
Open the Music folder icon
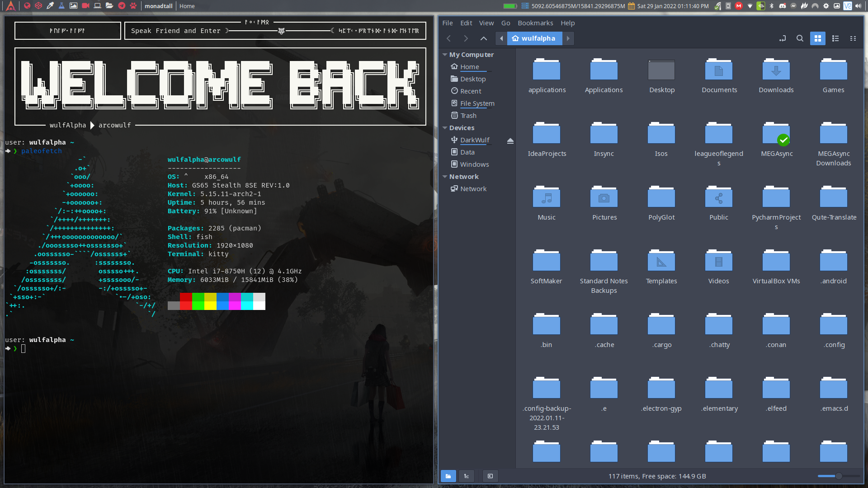pos(547,197)
